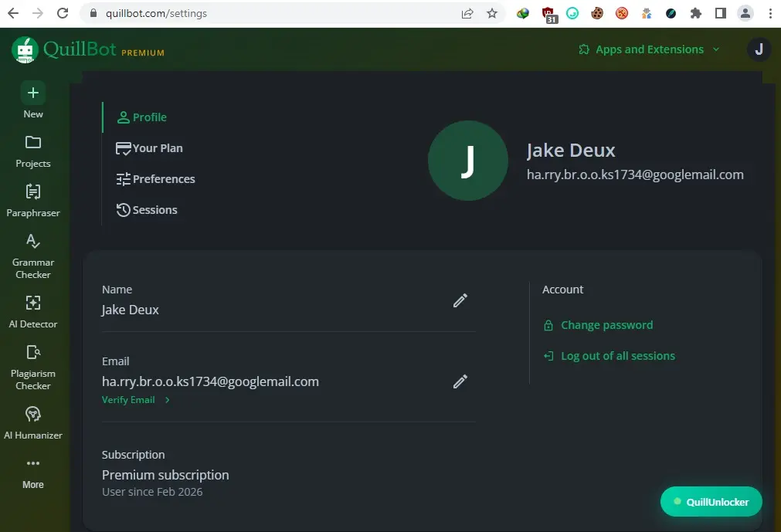781x532 pixels.
Task: Toggle browser side panel icon
Action: tap(720, 13)
